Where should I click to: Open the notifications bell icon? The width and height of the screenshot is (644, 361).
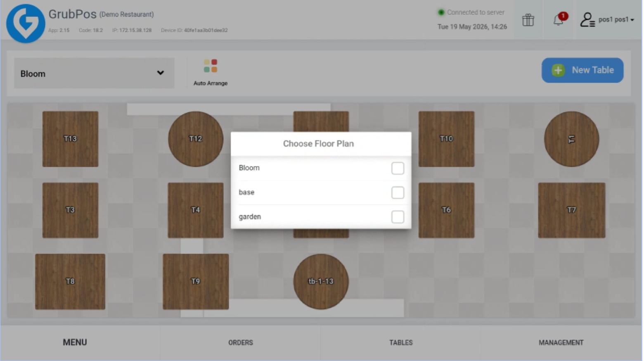[x=559, y=19]
